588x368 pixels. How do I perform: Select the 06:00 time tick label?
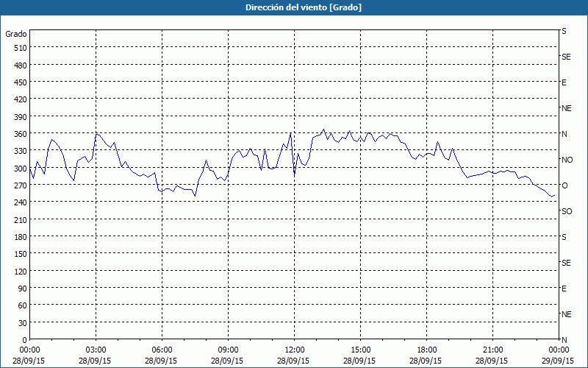tap(162, 350)
